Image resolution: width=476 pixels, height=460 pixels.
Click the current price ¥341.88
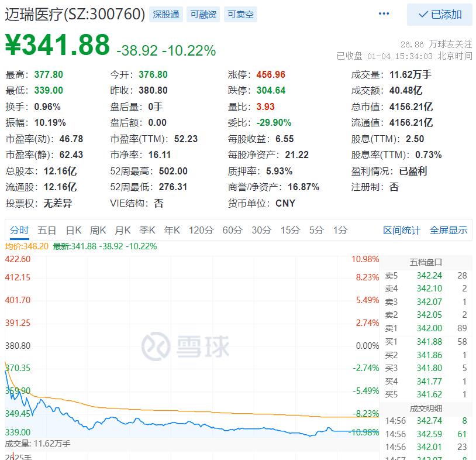57,44
